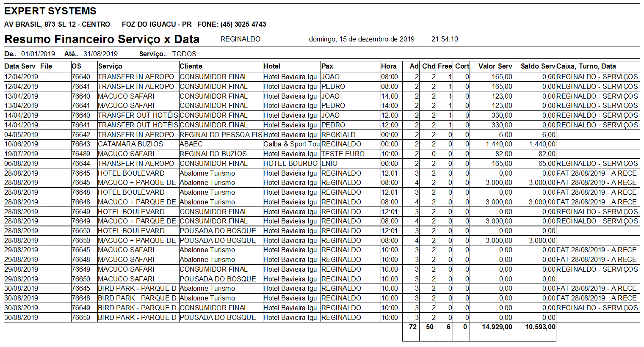
Task: Click the row with client ABAEC
Action: click(x=191, y=144)
